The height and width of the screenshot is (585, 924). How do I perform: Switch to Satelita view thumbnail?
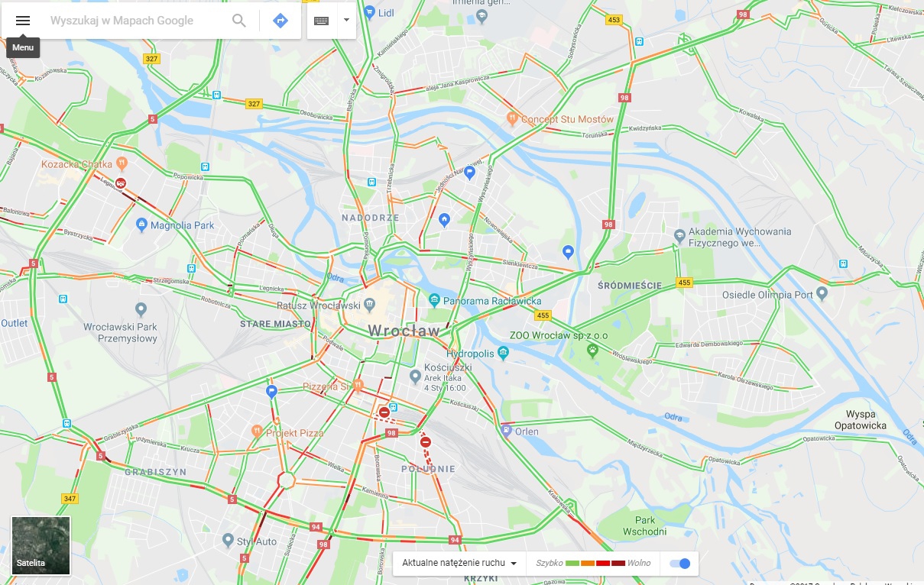pyautogui.click(x=41, y=545)
